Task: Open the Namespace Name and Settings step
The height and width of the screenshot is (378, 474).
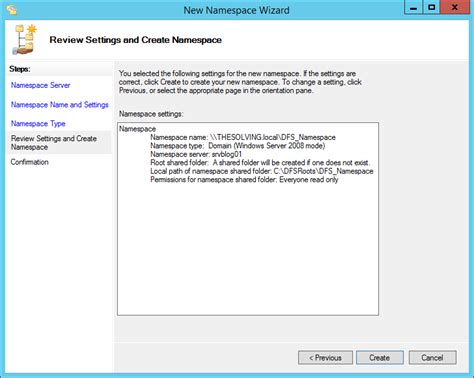Action: [x=59, y=105]
